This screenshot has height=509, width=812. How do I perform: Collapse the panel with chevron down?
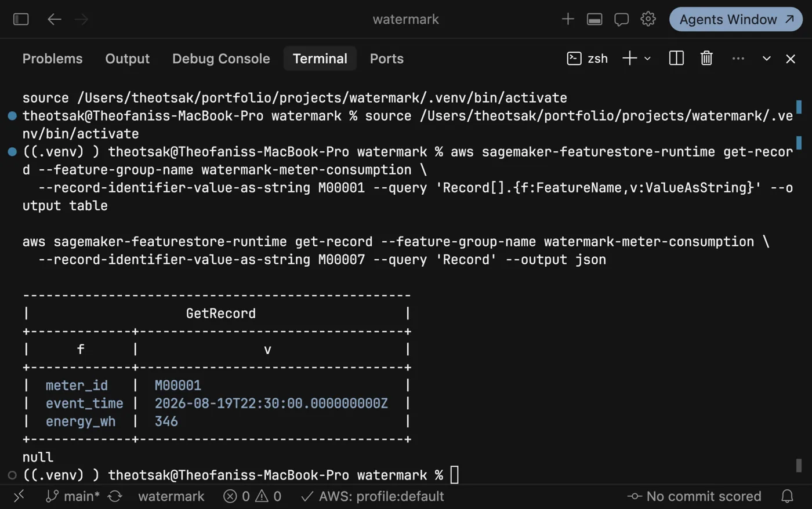pyautogui.click(x=767, y=59)
